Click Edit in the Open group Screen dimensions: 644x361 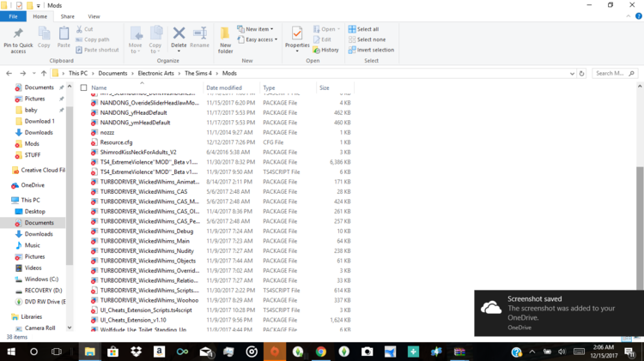[x=322, y=39]
